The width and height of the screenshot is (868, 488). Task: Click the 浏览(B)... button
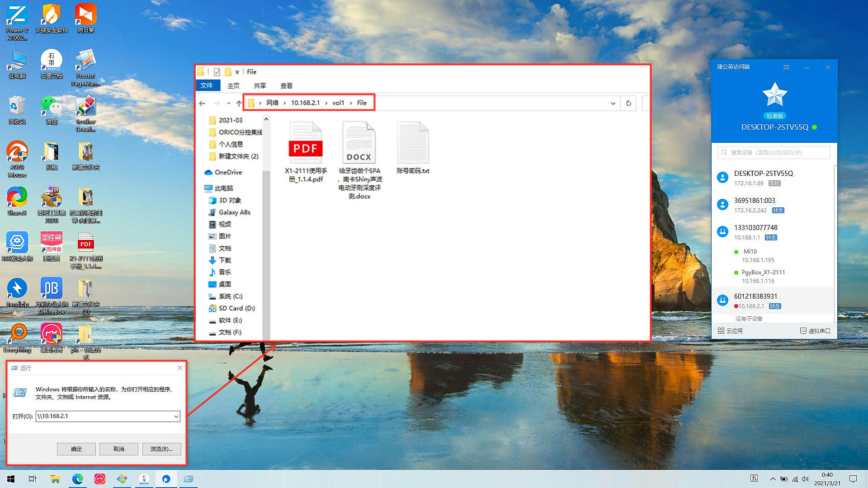point(161,449)
